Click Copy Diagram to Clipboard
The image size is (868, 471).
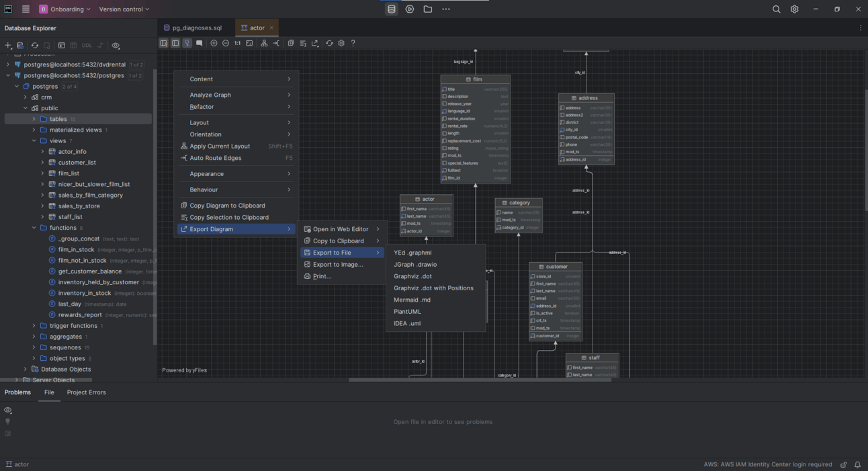click(x=227, y=206)
